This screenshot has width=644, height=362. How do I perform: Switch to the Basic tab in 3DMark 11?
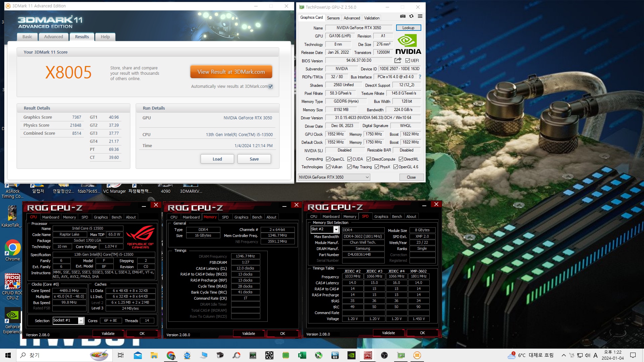[x=27, y=37]
